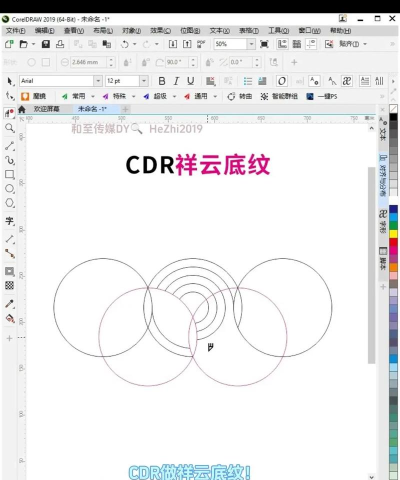Screen dimensions: 400x480
Task: Toggle Underline text formatting
Action: [191, 81]
